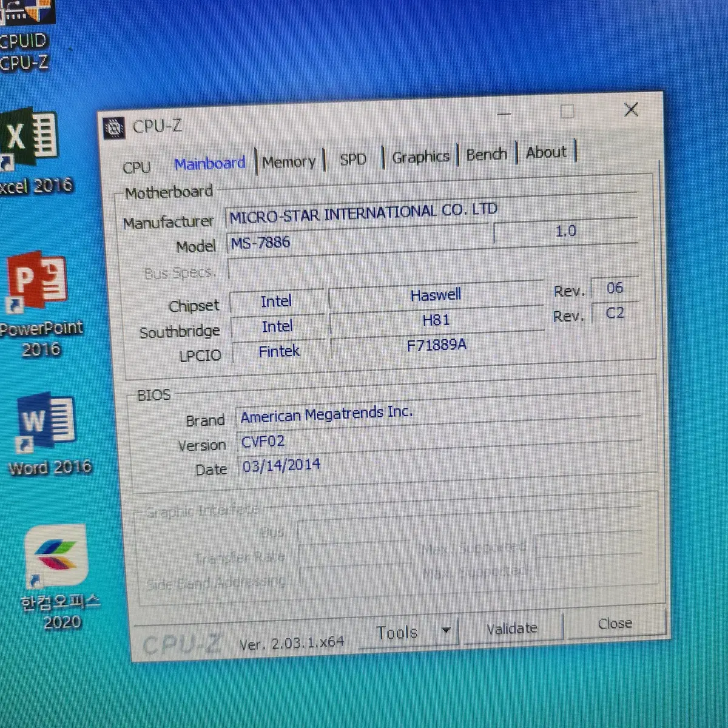Click the Intel southbridge vendor field
The width and height of the screenshot is (728, 728).
[277, 326]
